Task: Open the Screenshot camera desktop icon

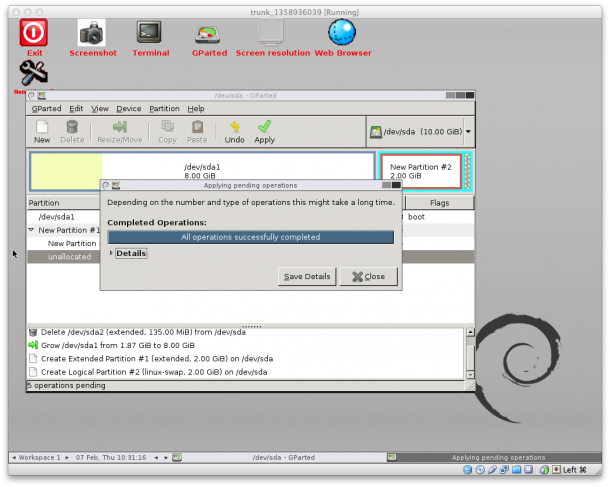Action: (x=92, y=33)
